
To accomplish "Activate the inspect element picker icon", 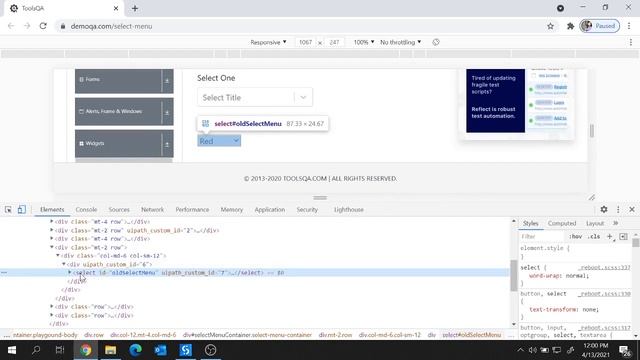I will click(8, 209).
